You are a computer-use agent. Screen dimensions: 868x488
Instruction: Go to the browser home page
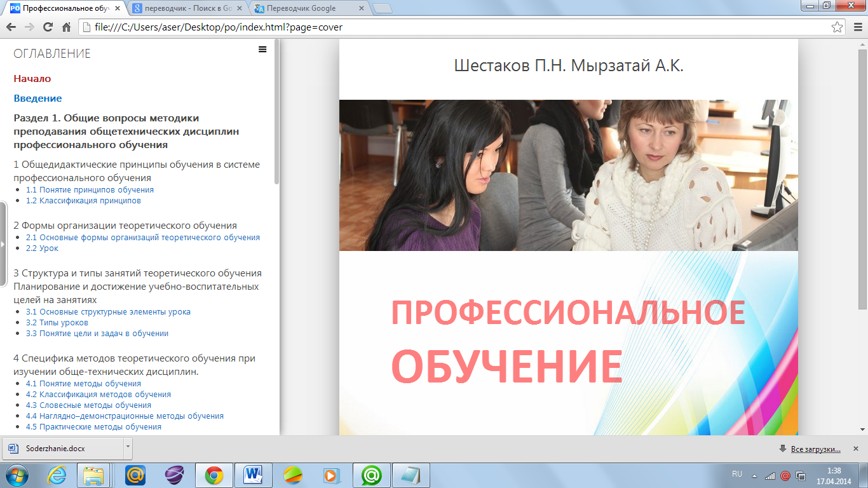point(66,27)
